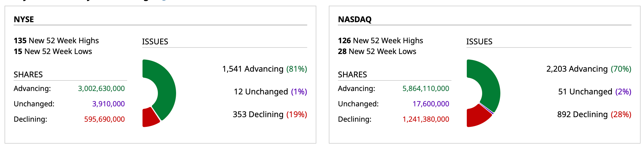This screenshot has width=644, height=149.
Task: Click NYSE 15 New 52 Week Lows
Action: [x=53, y=51]
